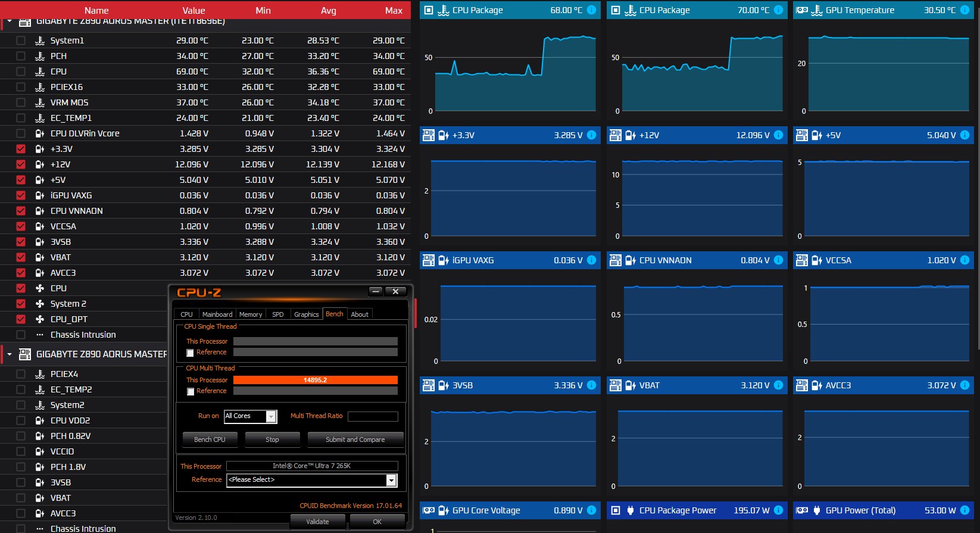Switch to the CPU tab in CPU-Z
This screenshot has width=980, height=533.
pos(186,314)
